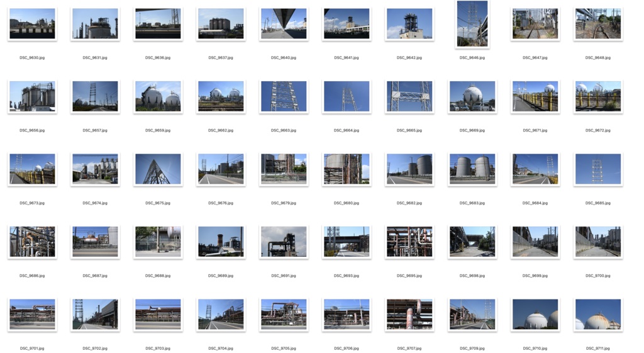The width and height of the screenshot is (644, 353).
Task: Select the DSC_9641.jpg photo thumbnail
Action: 347,24
